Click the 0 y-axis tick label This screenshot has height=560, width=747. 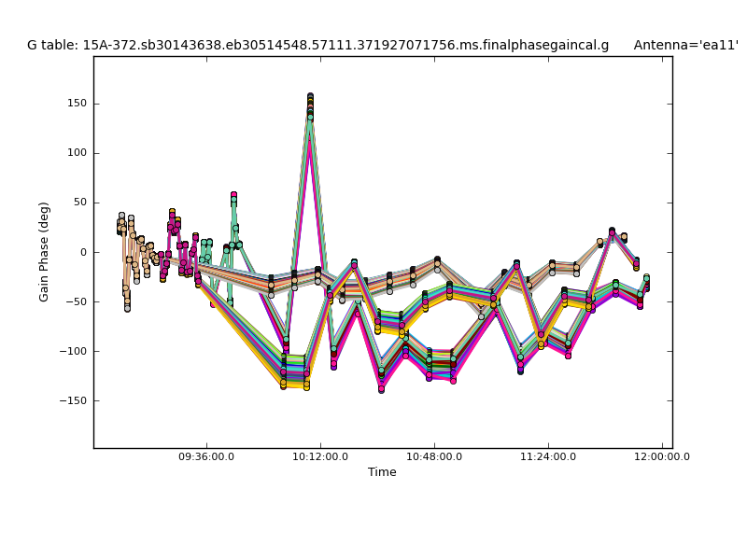point(82,252)
